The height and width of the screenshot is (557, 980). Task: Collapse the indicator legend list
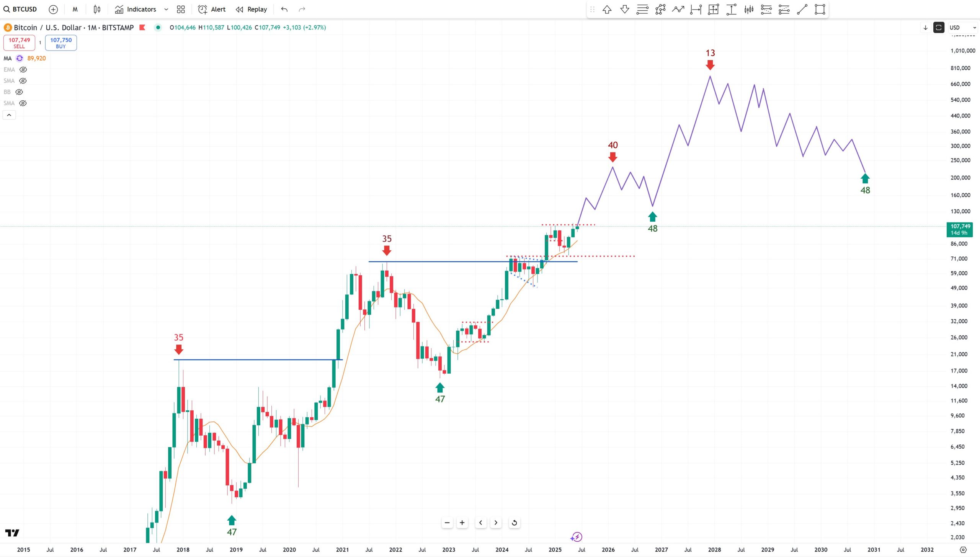9,115
